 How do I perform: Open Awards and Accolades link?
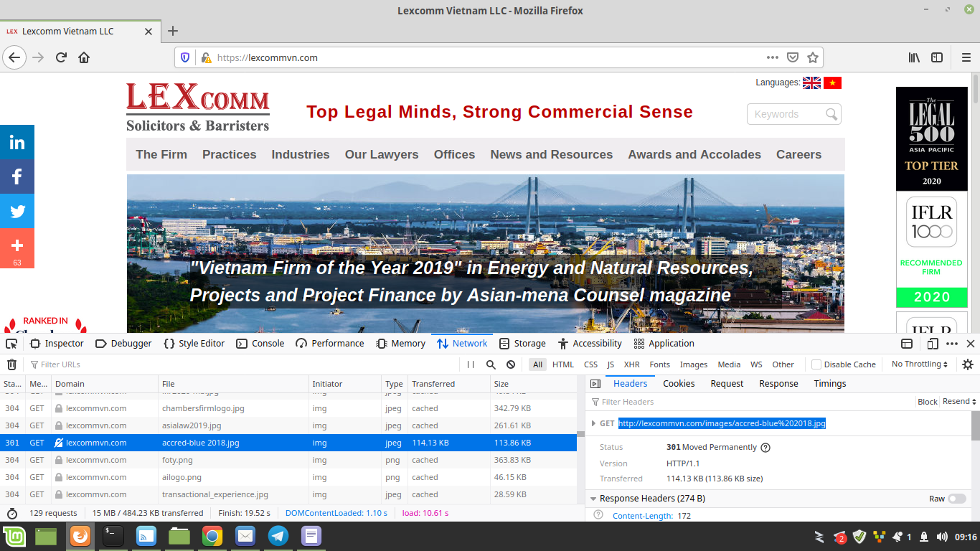pyautogui.click(x=694, y=154)
